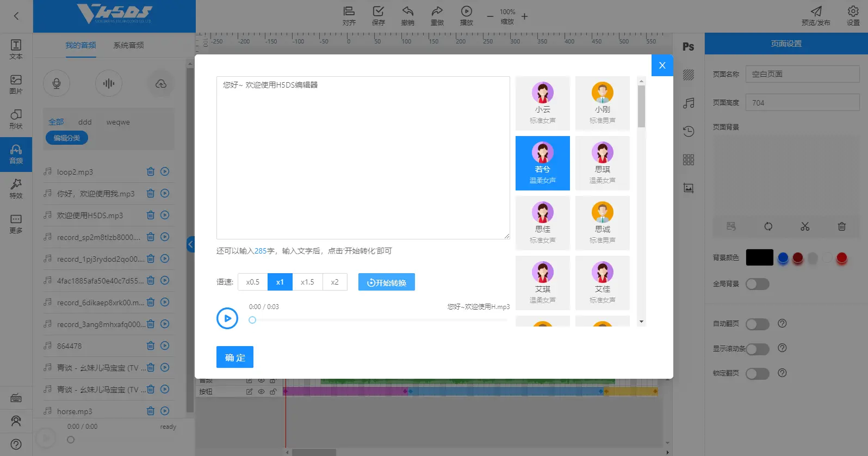This screenshot has width=868, height=456.
Task: Play the horse.mp3 audio file
Action: (165, 411)
